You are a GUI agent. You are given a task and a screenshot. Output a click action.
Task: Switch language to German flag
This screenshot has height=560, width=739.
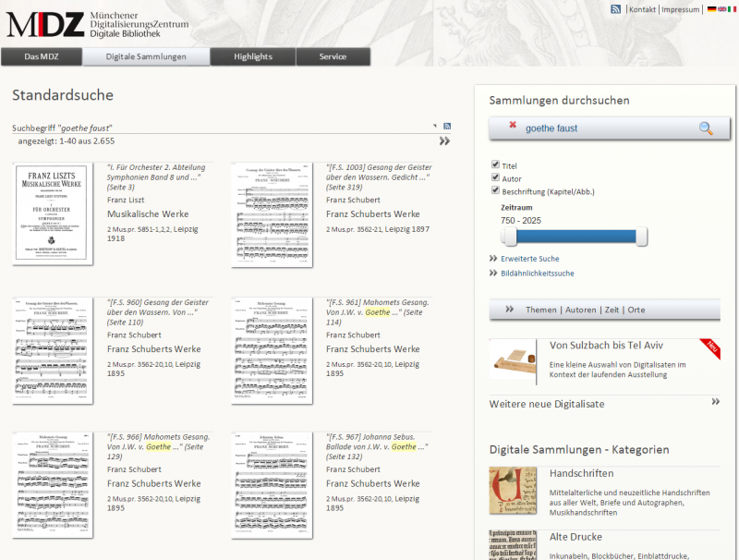click(711, 9)
